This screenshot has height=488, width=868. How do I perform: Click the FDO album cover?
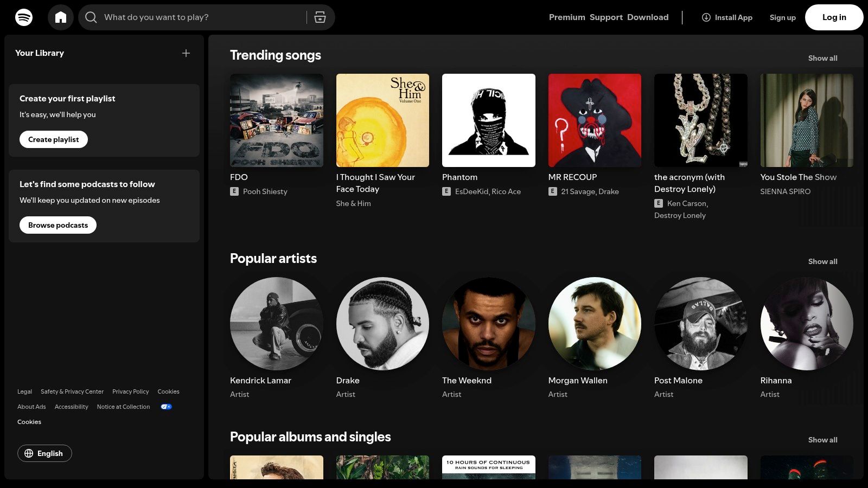tap(276, 120)
